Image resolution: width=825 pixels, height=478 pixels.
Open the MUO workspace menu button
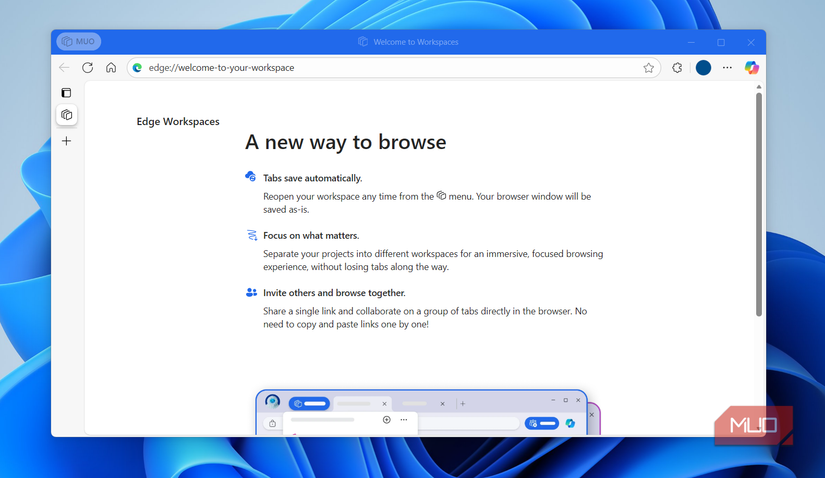pos(78,42)
